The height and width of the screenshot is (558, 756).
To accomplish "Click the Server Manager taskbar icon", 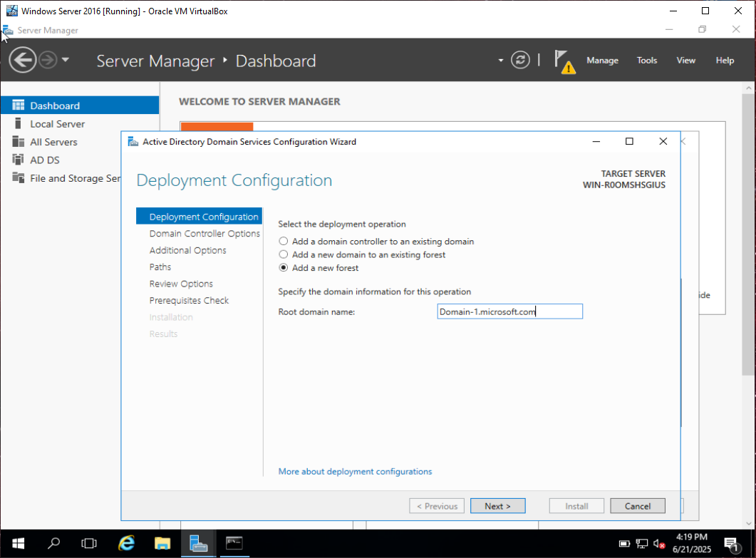I will pos(198,544).
